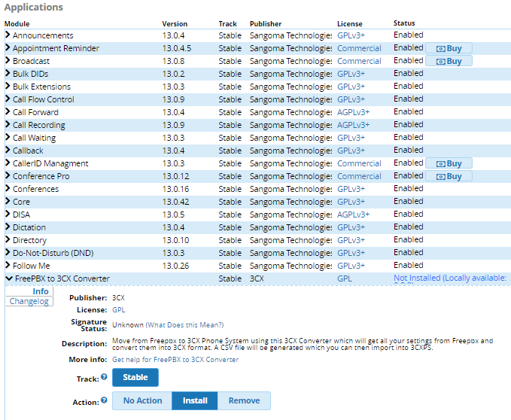Expand the Appointment Reminder module
The height and width of the screenshot is (420, 511).
coord(8,48)
